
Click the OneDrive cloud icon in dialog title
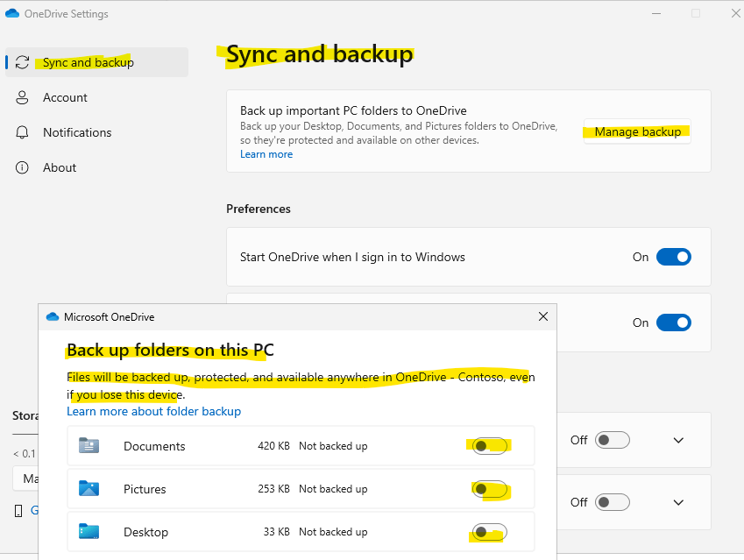tap(52, 317)
